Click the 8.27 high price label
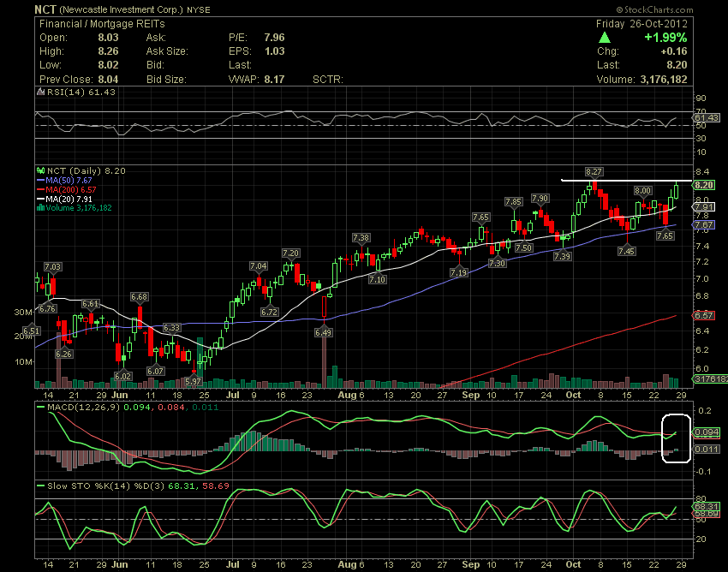 click(x=594, y=172)
